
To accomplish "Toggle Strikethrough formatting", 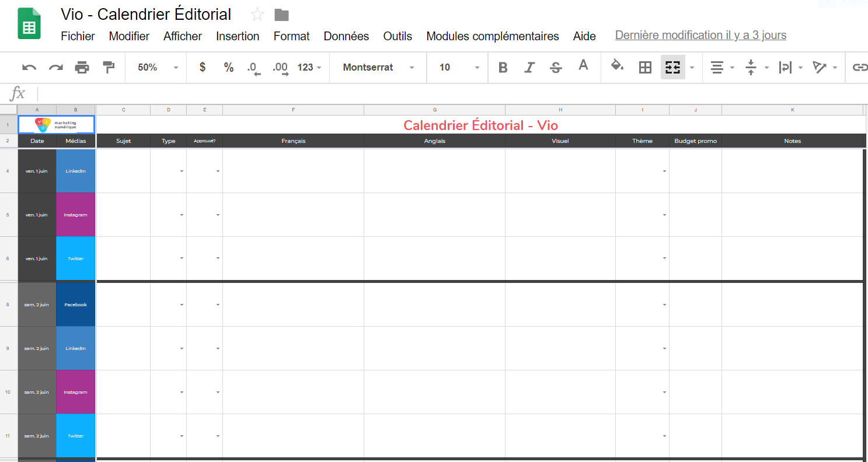I will 556,68.
